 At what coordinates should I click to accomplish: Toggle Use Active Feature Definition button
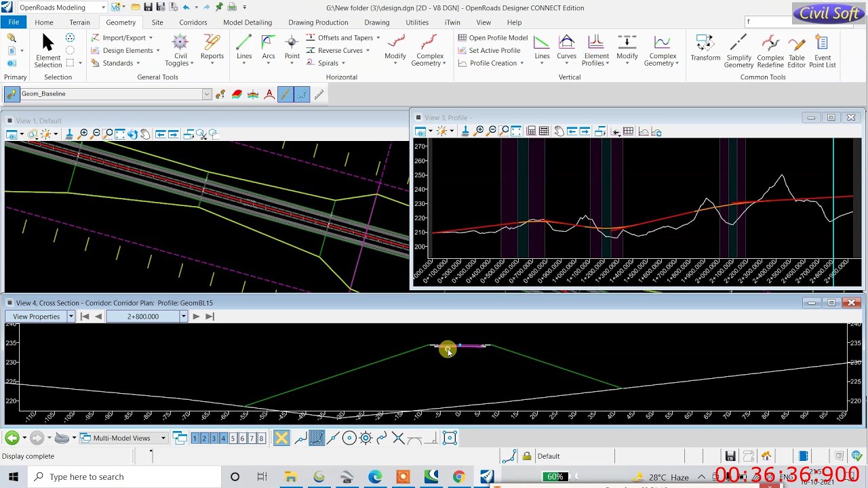click(12, 94)
